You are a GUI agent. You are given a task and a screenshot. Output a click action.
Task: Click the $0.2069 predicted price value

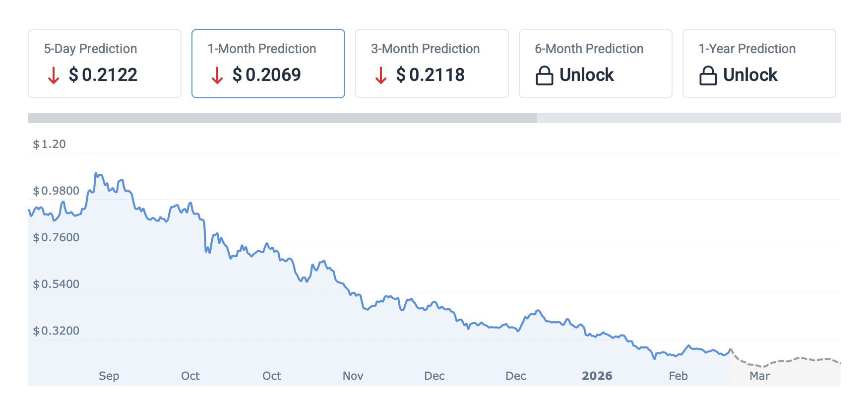(267, 75)
